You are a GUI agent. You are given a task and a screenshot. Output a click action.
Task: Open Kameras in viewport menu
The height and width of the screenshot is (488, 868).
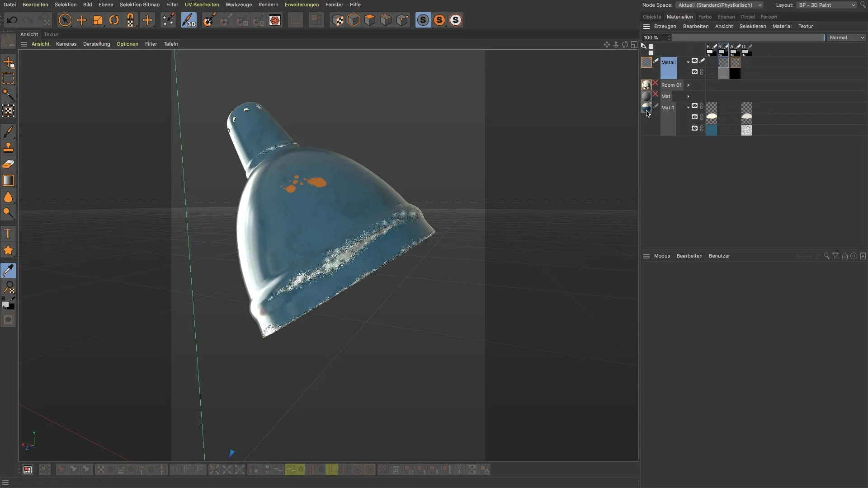coord(66,44)
